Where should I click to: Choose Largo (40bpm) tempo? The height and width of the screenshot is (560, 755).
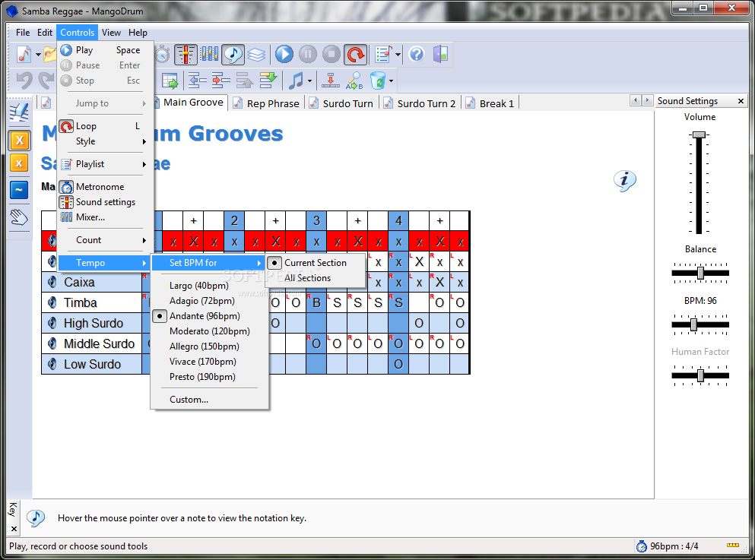[x=209, y=286]
